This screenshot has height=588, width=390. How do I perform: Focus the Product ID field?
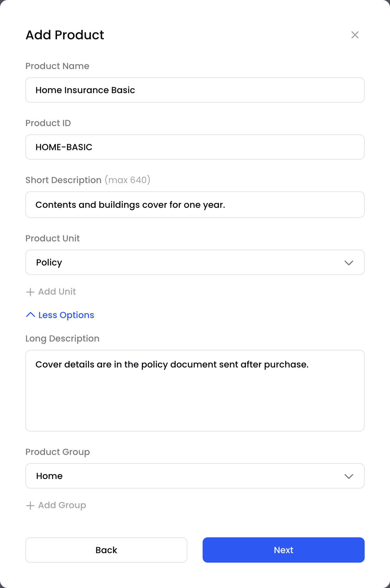click(195, 147)
